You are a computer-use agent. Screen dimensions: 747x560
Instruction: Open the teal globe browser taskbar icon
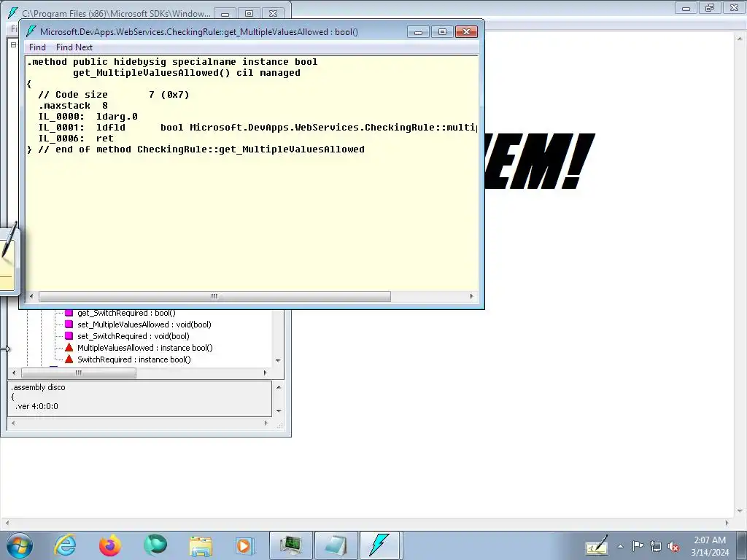click(x=155, y=545)
